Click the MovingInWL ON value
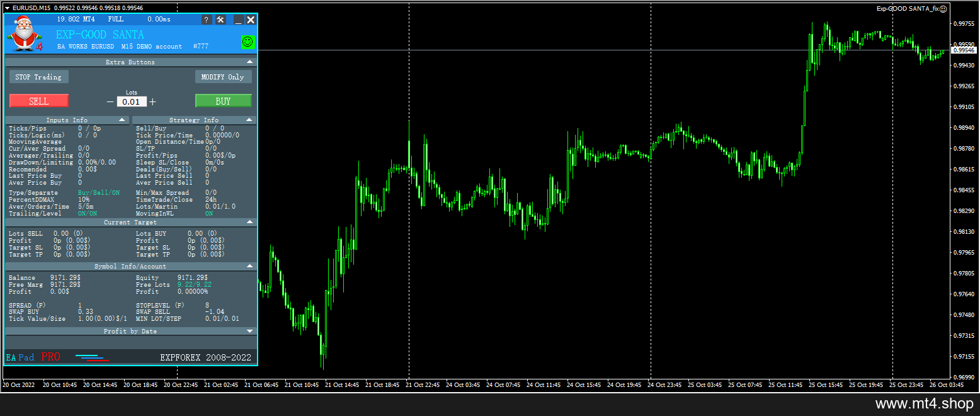Image resolution: width=980 pixels, height=416 pixels. [209, 214]
